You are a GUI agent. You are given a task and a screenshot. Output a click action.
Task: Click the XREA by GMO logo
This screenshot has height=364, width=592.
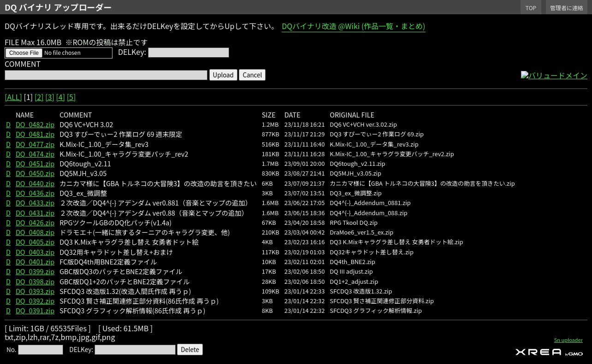pyautogui.click(x=549, y=352)
